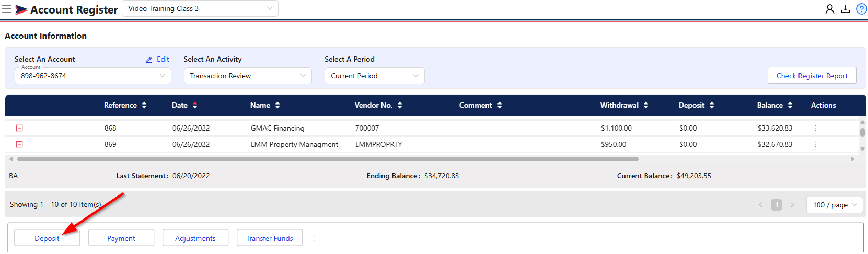Sort by Deposit column arrows

tap(712, 105)
